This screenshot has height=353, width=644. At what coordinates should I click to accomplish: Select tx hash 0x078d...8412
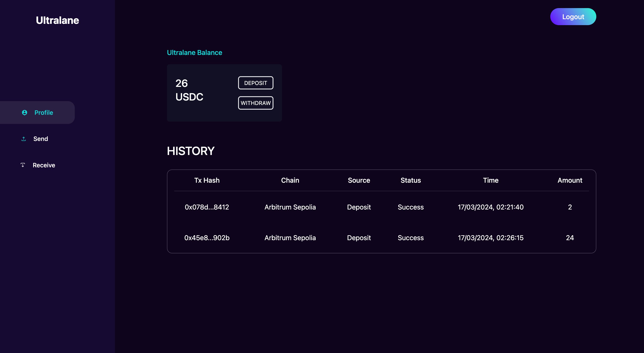click(207, 207)
